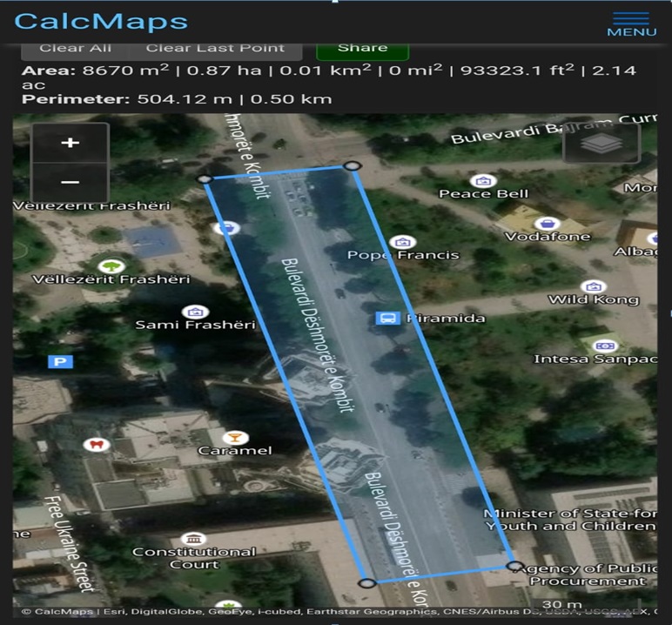The width and height of the screenshot is (672, 625).
Task: Zoom in with the plus button
Action: click(x=71, y=143)
